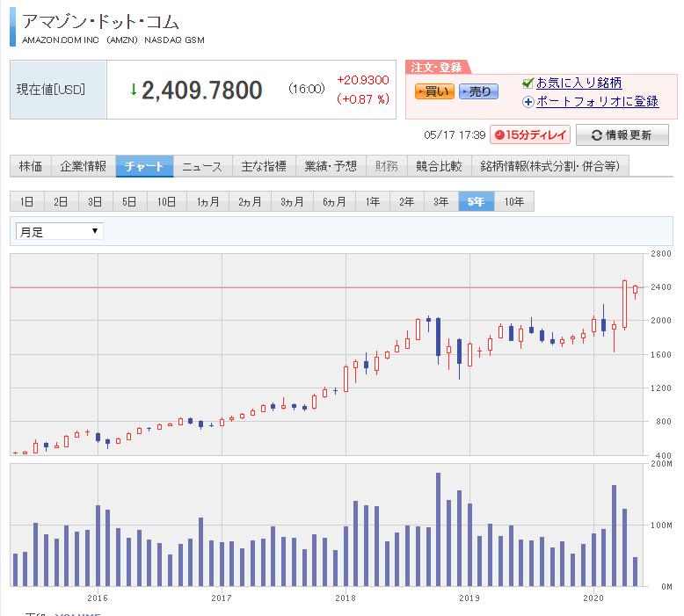The image size is (684, 616).
Task: Select the 1日 chart period
Action: 27,201
